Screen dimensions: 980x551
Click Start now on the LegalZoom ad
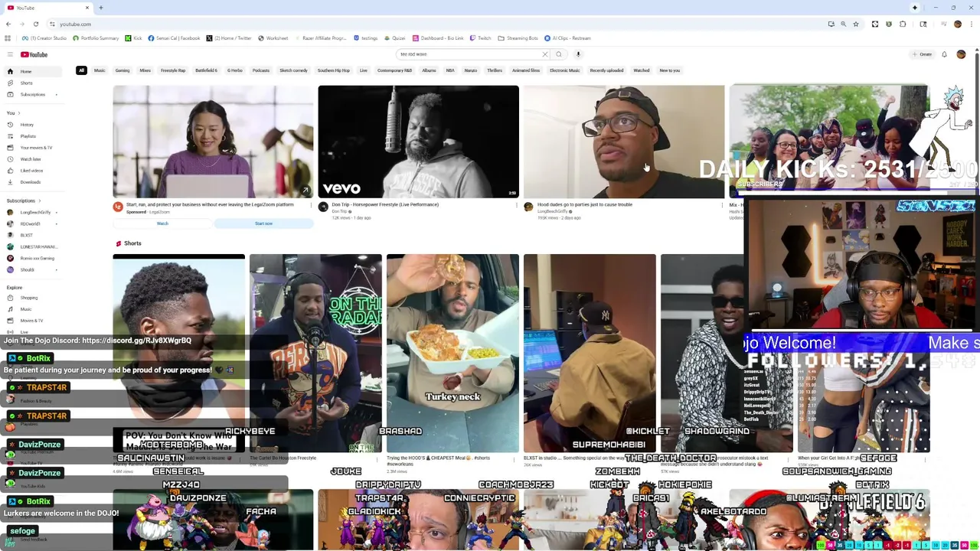(x=263, y=223)
